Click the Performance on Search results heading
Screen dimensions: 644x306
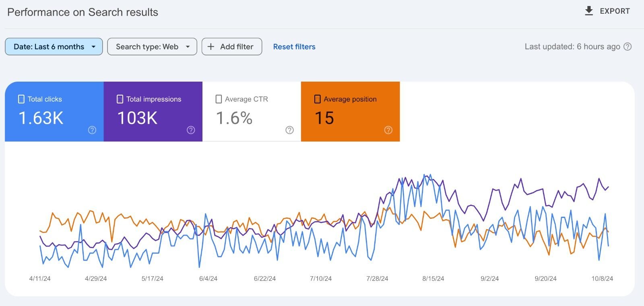[x=83, y=12]
